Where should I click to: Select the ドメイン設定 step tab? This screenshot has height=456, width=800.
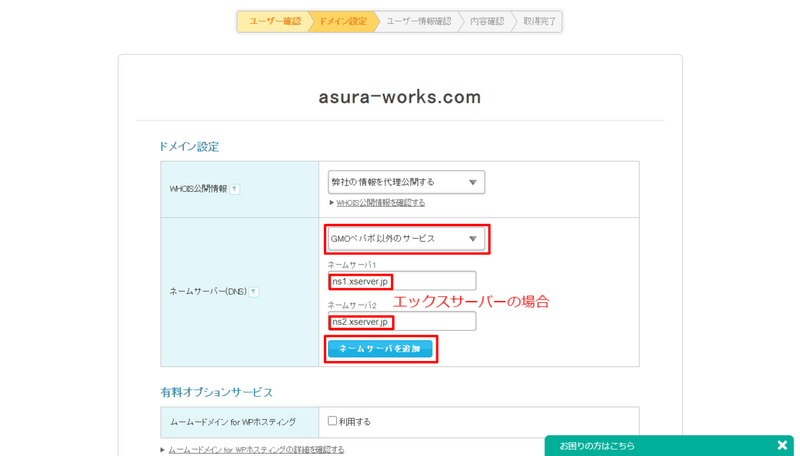[x=343, y=21]
